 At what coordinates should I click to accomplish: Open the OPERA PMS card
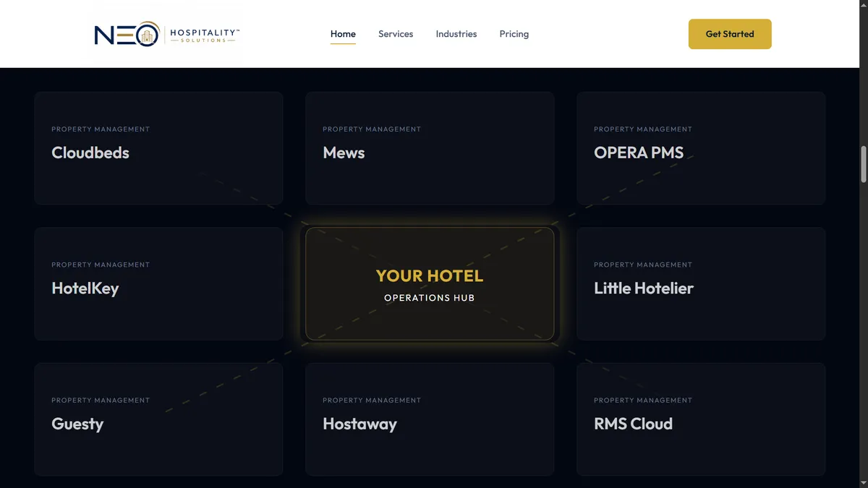tap(701, 148)
